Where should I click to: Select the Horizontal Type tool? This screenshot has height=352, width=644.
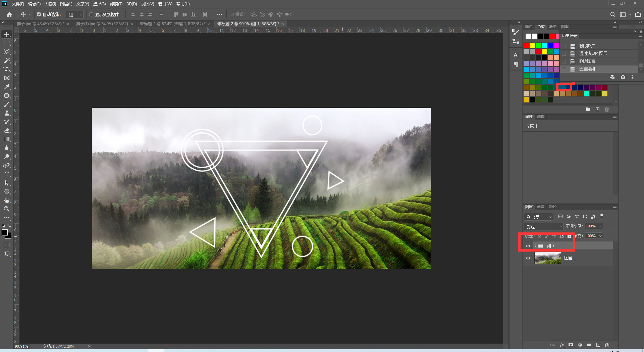coord(7,174)
